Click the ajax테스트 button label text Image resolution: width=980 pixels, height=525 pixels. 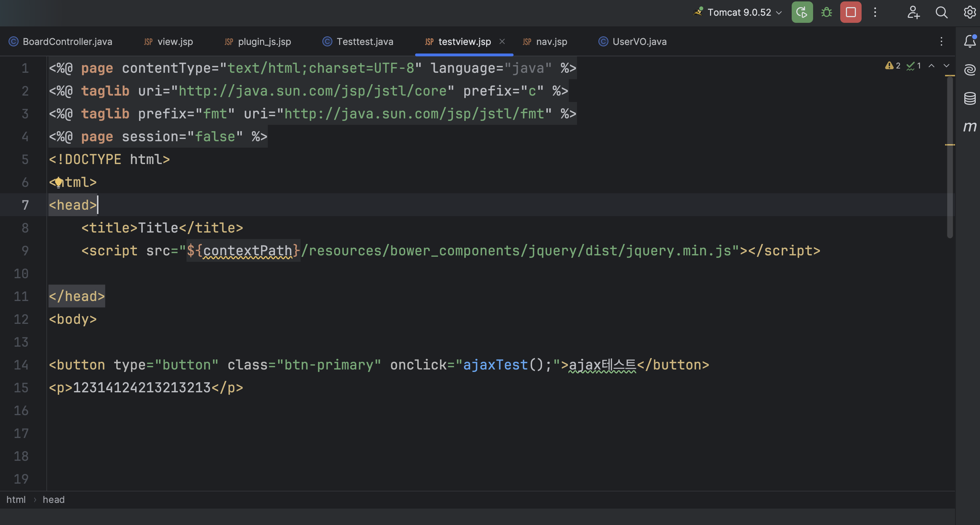(602, 365)
